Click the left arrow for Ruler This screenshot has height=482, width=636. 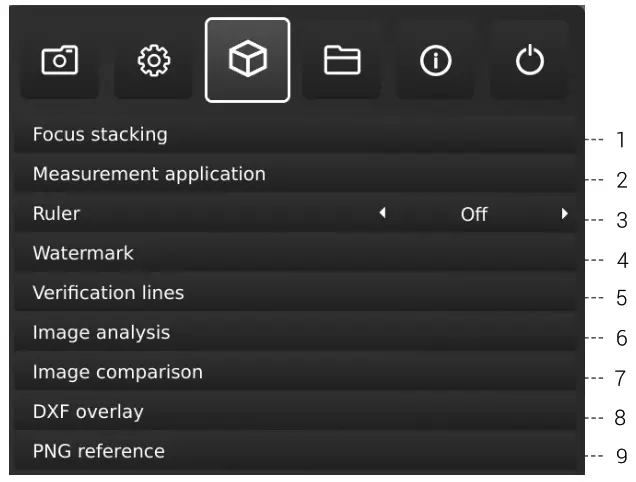(382, 213)
